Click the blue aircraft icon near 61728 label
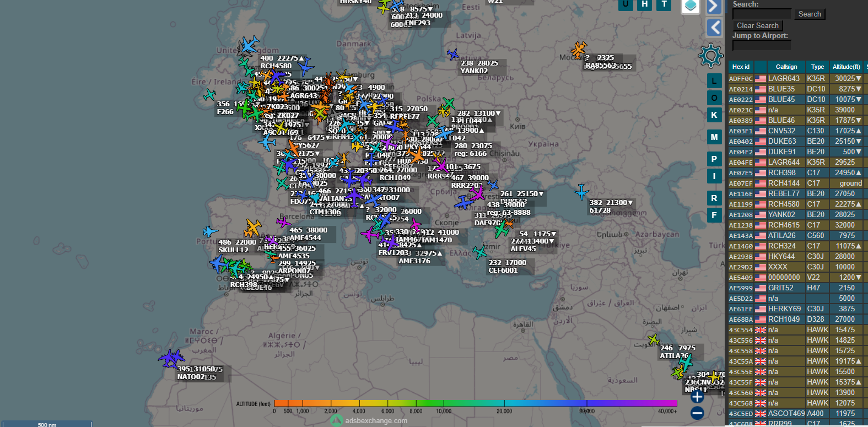The height and width of the screenshot is (427, 868). coord(581,192)
